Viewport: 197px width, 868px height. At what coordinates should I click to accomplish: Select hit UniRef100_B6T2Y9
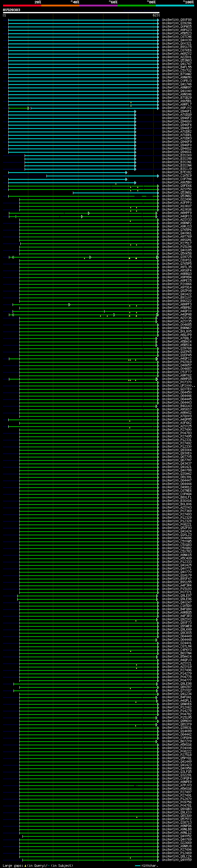pyautogui.click(x=177, y=741)
